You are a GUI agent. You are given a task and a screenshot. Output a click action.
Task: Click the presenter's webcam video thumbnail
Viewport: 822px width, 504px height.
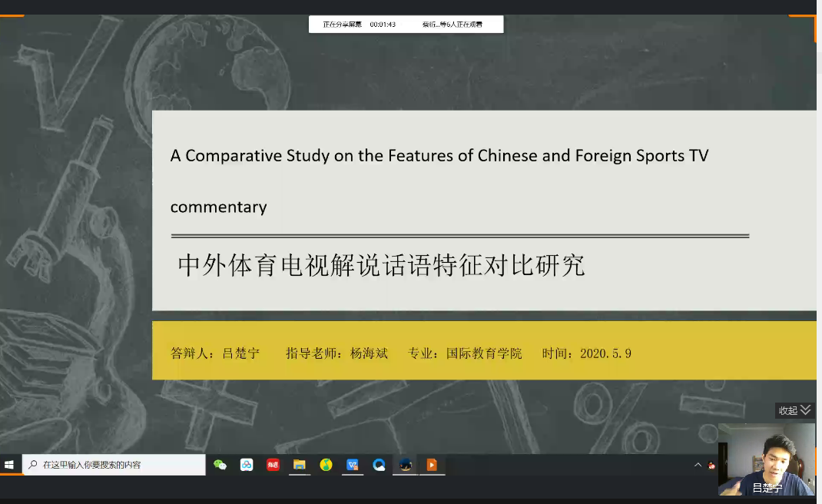[766, 458]
